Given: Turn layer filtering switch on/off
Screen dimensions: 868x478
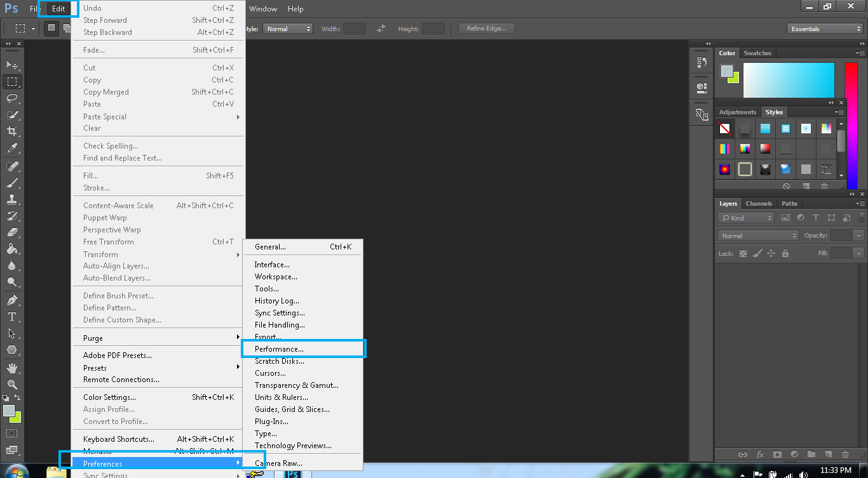Looking at the screenshot, I should point(862,217).
